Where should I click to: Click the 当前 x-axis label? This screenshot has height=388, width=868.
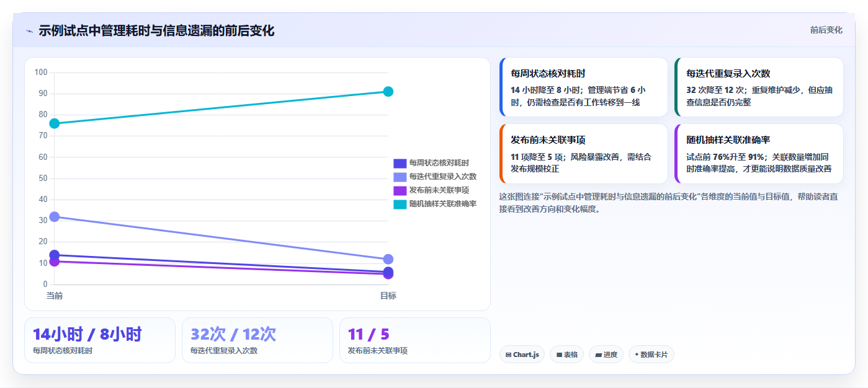[55, 296]
